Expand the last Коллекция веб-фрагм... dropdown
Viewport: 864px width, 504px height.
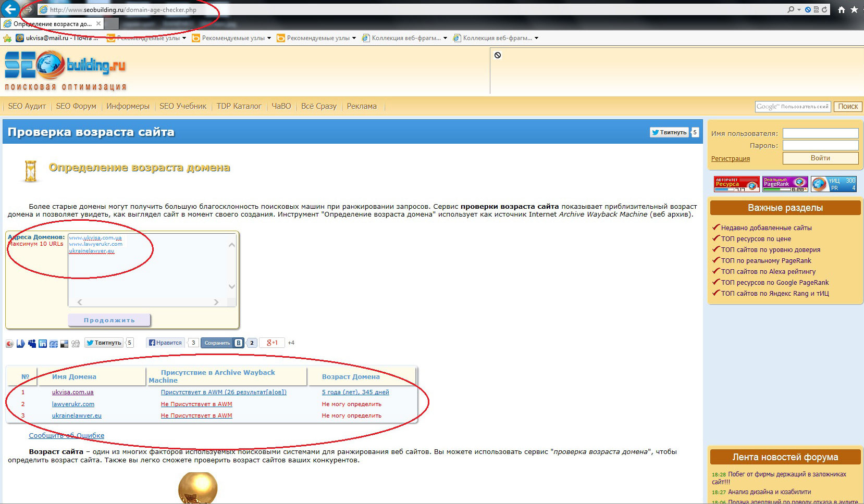click(x=536, y=38)
